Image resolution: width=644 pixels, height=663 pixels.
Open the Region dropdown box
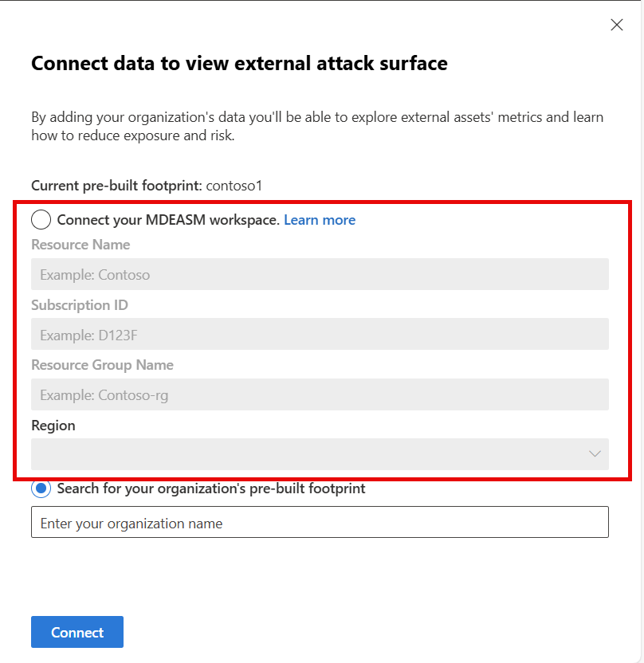tap(311, 454)
